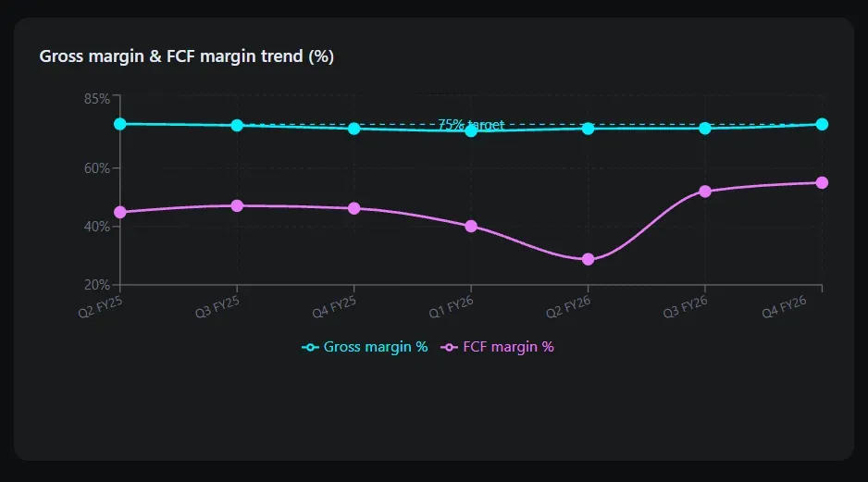Click Gross margin data point at Q4 FY26
Screen dimensions: 868x482
[822, 124]
